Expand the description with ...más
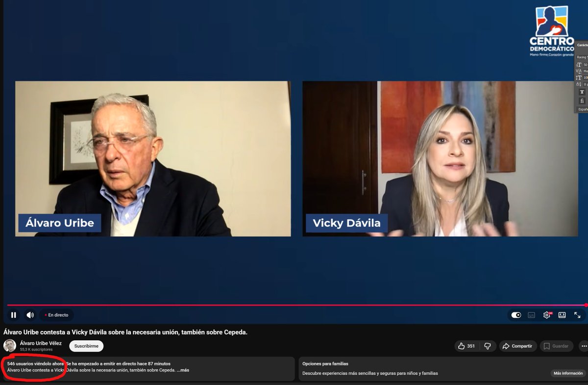This screenshot has height=385, width=588. point(183,370)
